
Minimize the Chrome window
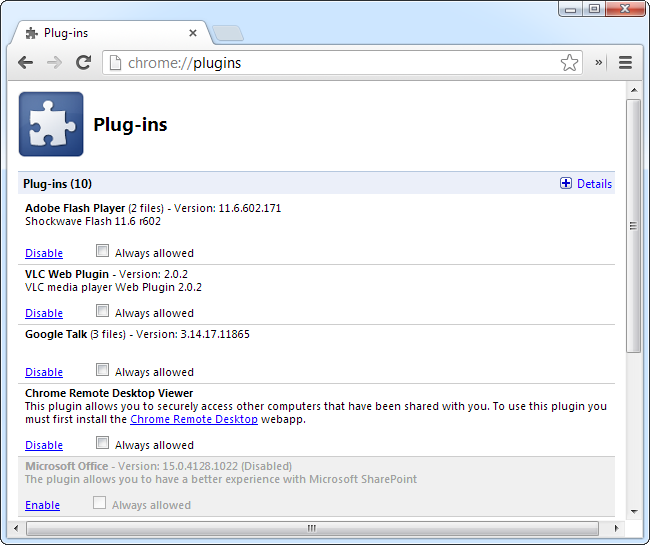(x=571, y=9)
